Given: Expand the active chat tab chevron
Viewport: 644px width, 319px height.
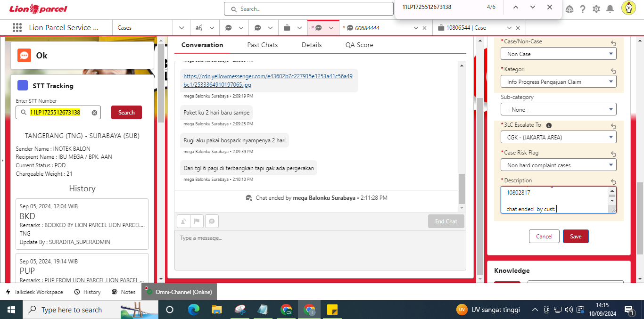Looking at the screenshot, I should [331, 28].
